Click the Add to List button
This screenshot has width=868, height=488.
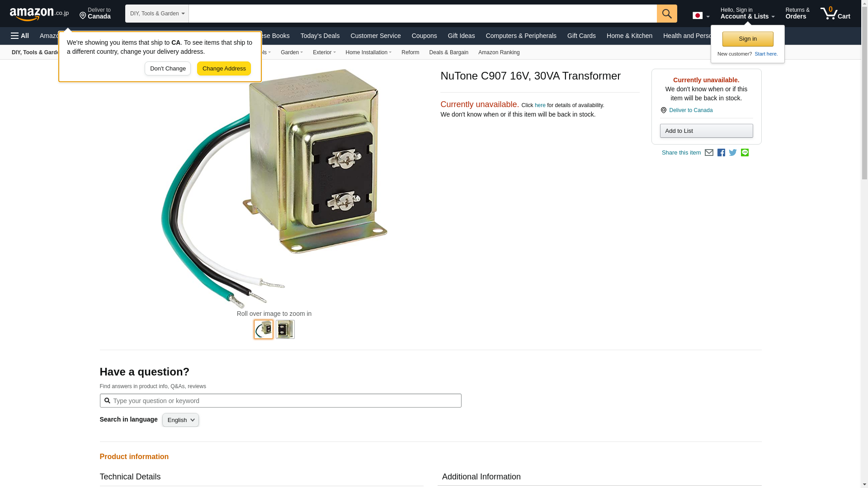coord(706,131)
